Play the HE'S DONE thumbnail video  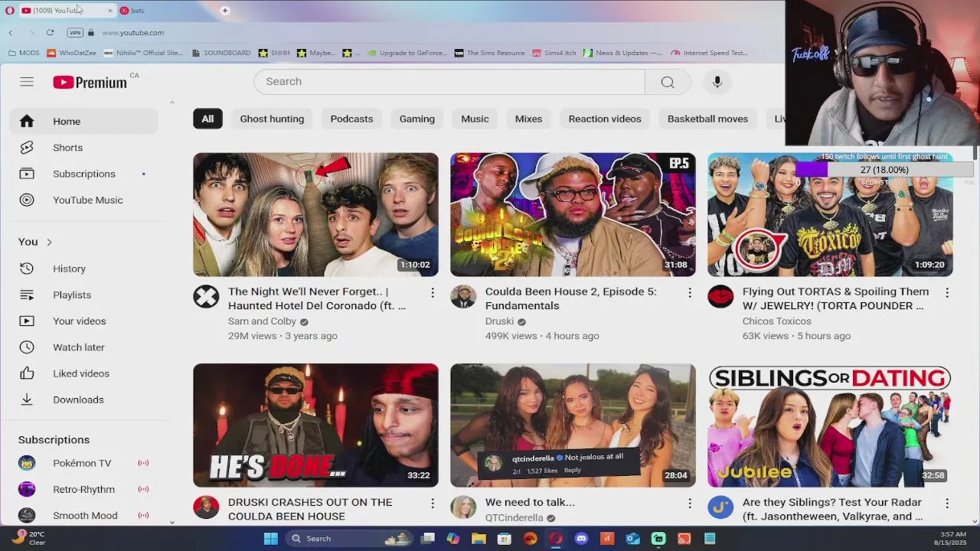(x=315, y=425)
